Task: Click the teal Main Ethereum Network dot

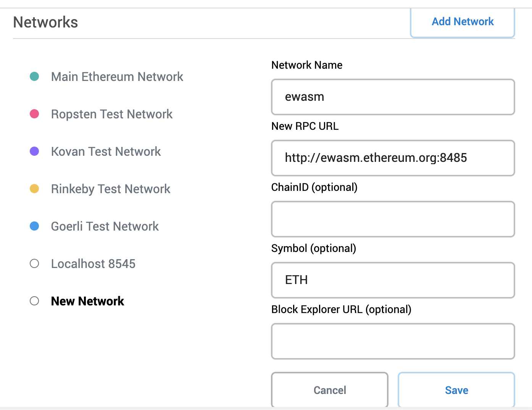Action: (34, 76)
